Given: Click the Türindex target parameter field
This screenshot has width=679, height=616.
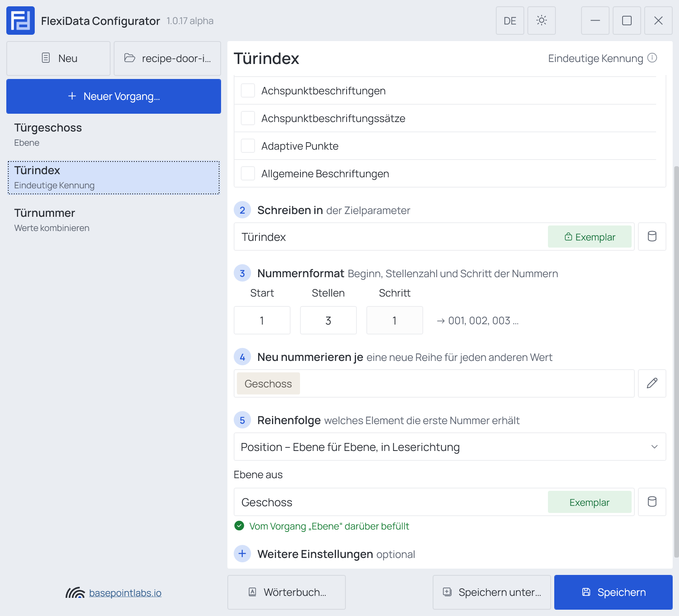Looking at the screenshot, I should pos(434,237).
